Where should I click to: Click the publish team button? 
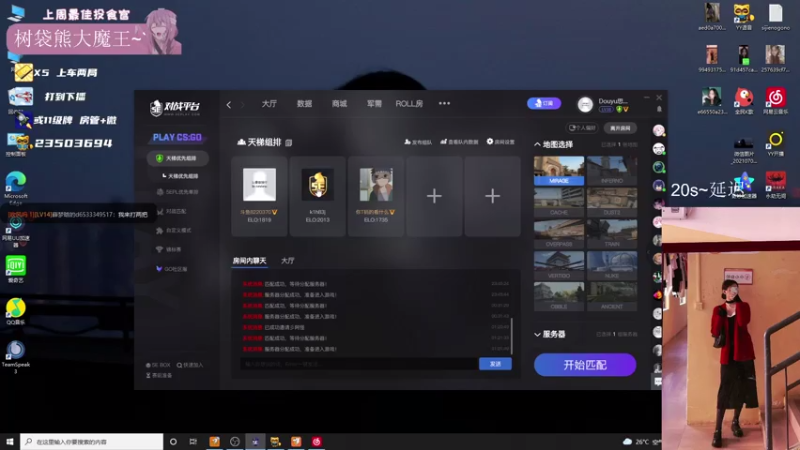[418, 142]
